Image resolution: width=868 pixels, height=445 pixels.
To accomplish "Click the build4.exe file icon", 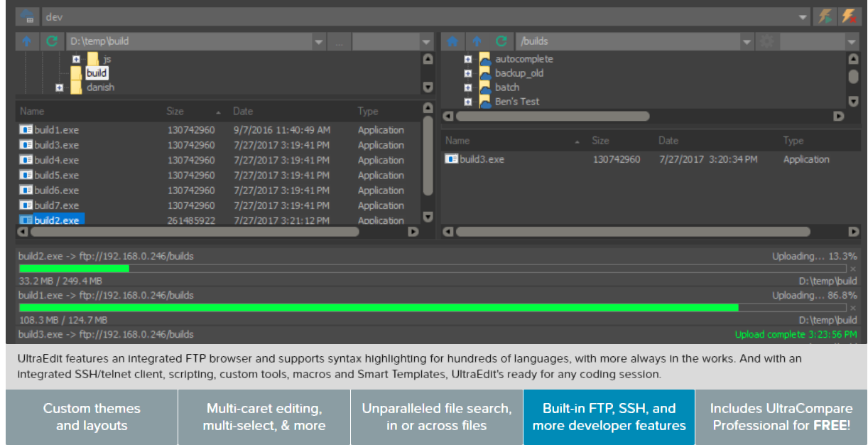I will point(26,160).
